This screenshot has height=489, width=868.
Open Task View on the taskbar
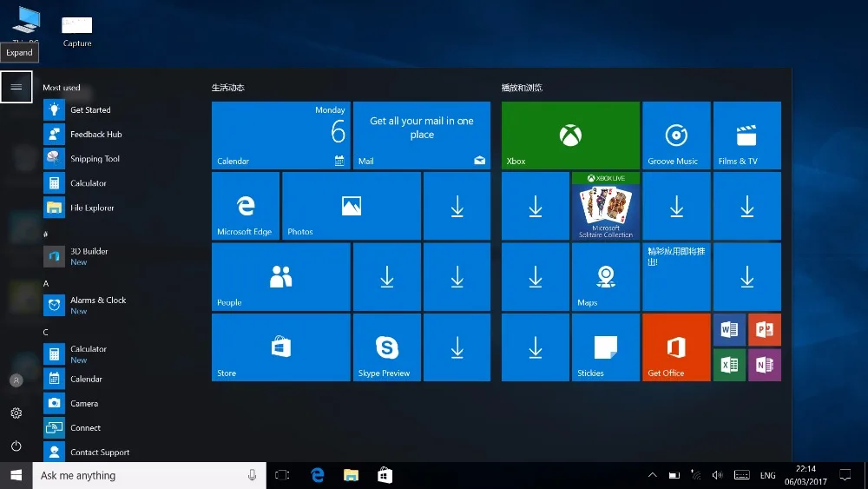(x=282, y=475)
